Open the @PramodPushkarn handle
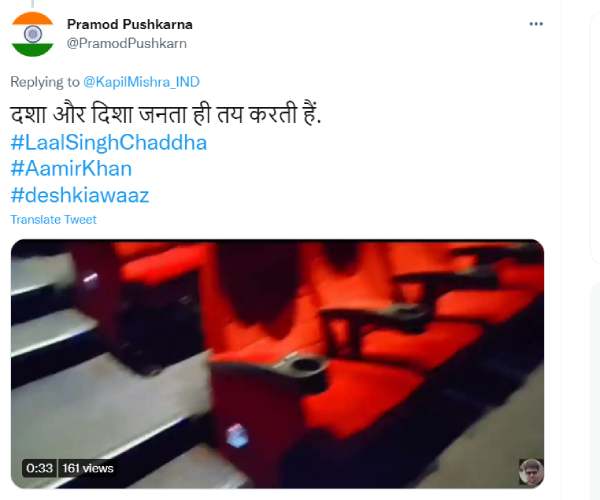Image resolution: width=600 pixels, height=500 pixels. pos(127,43)
